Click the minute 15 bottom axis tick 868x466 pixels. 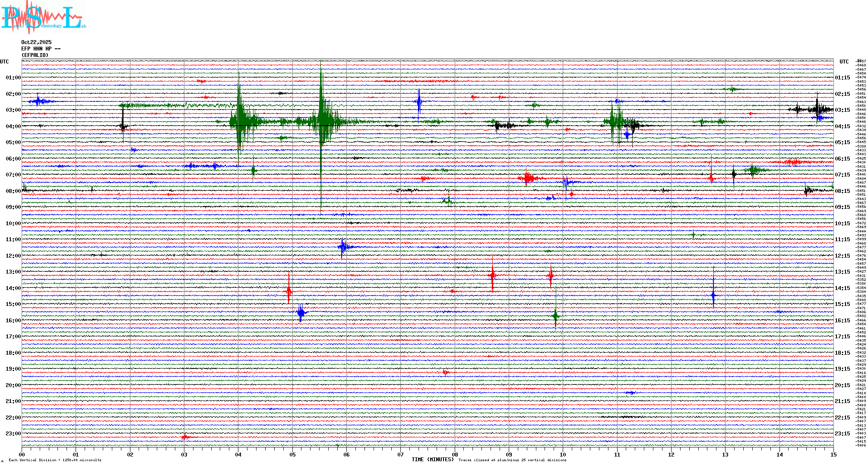click(833, 454)
